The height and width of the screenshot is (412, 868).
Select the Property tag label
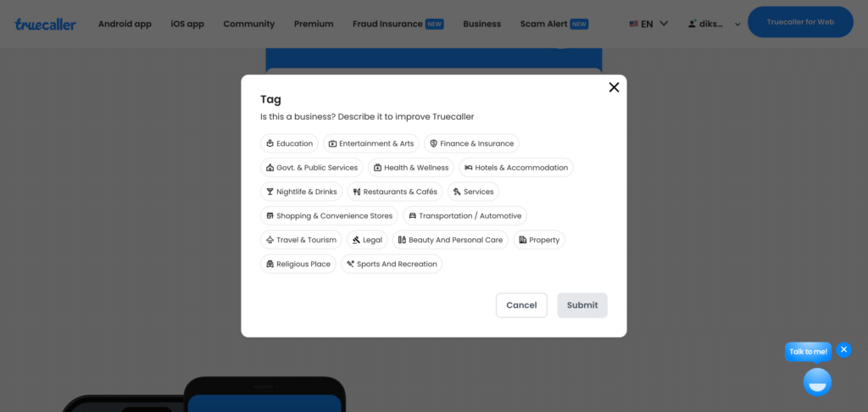[544, 240]
